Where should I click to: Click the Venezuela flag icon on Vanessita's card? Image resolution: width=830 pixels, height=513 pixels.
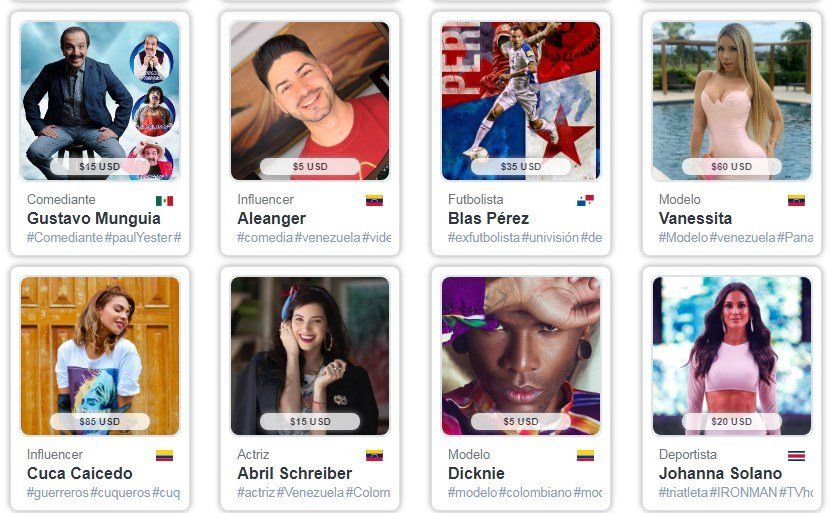click(796, 201)
